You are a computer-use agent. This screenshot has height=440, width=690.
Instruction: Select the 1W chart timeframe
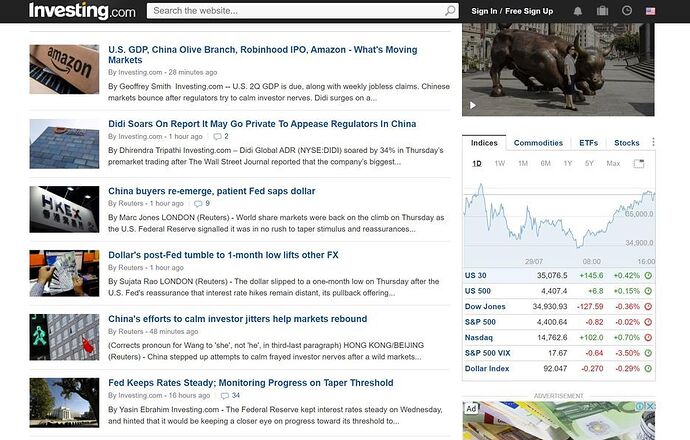click(499, 163)
